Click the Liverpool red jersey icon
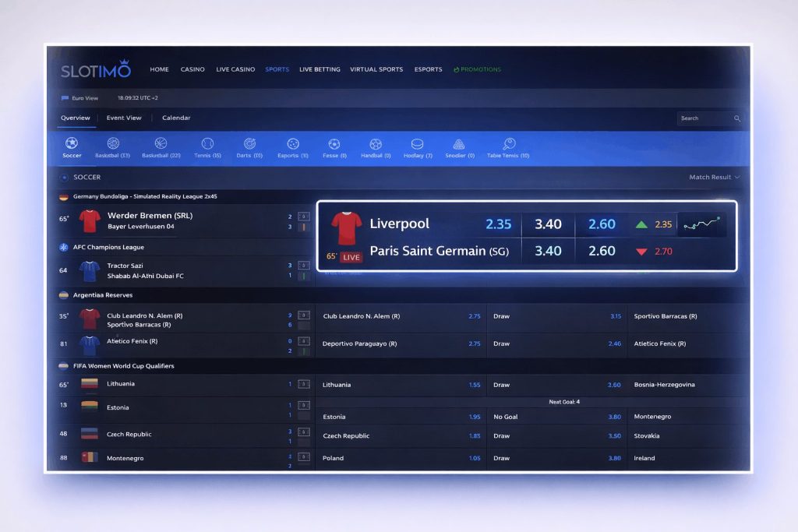 [x=346, y=228]
